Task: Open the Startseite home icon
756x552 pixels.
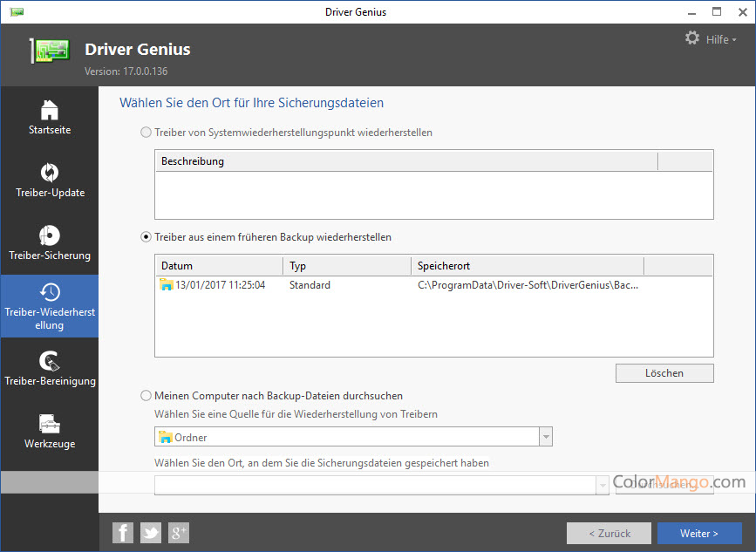Action: [49, 111]
